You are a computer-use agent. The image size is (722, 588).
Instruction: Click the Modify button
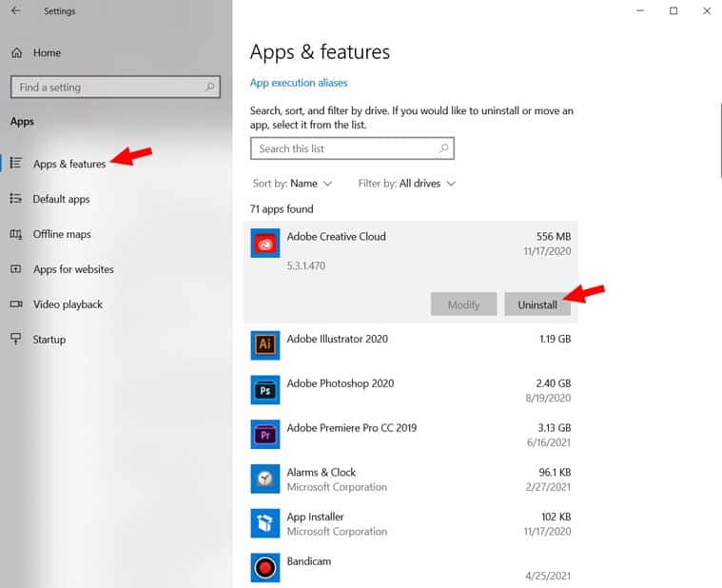click(463, 304)
